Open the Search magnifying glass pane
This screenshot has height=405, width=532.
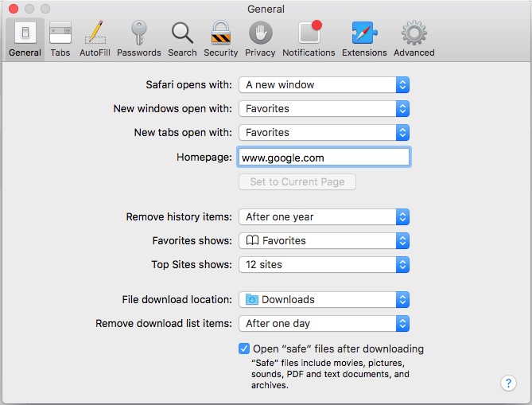[x=182, y=39]
